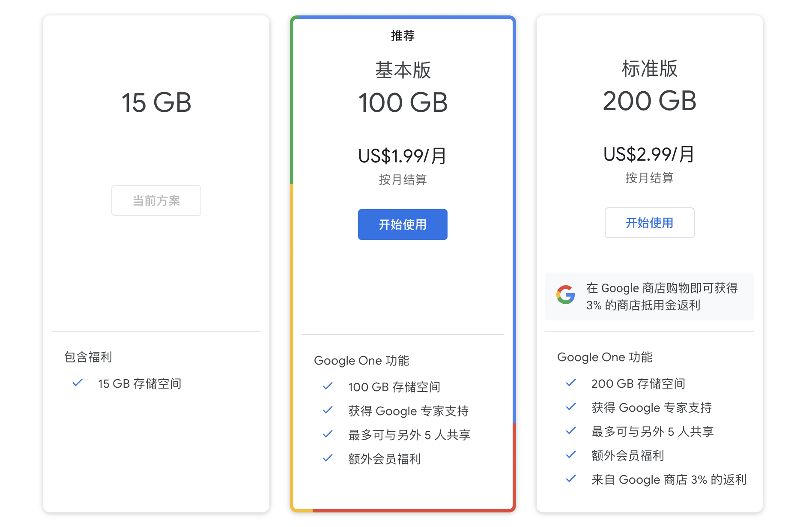Click the US$1.99/月 price text
The height and width of the screenshot is (527, 812).
(403, 156)
